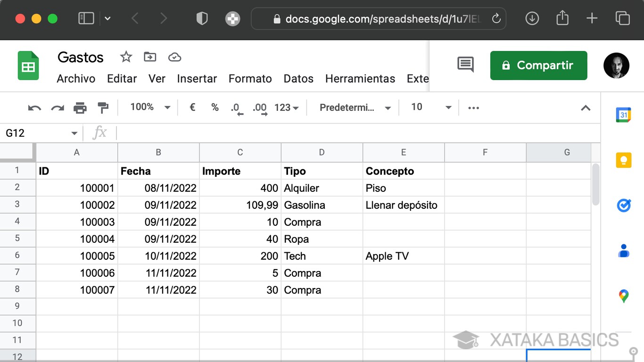Open the font size dropdown
Image resolution: width=644 pixels, height=362 pixels.
pos(429,107)
